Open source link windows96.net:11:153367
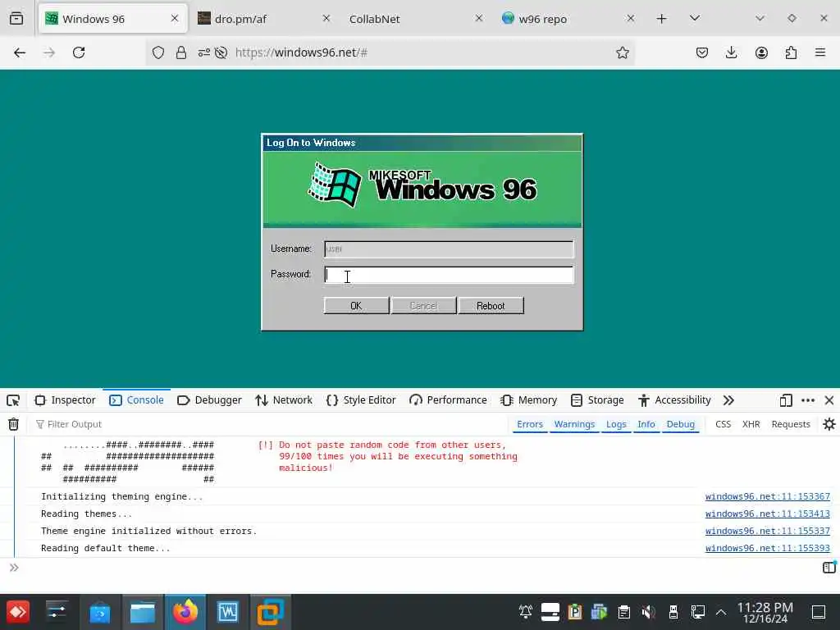The width and height of the screenshot is (840, 630). coord(767,496)
